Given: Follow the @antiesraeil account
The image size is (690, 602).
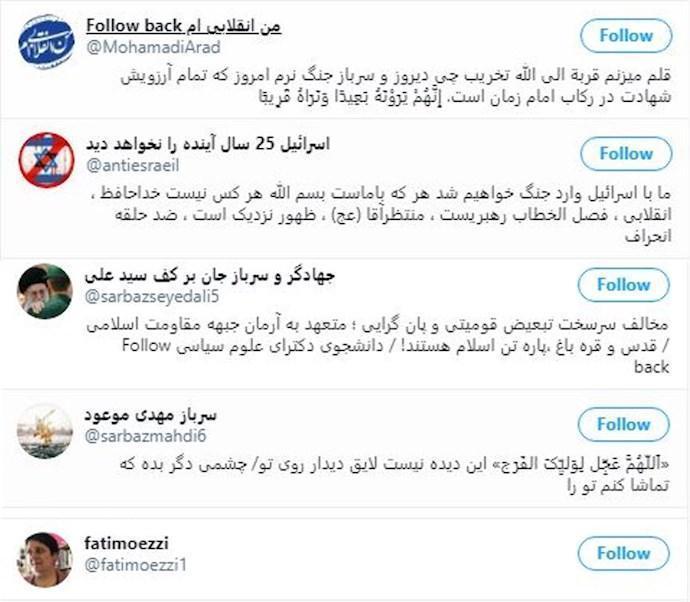Looking at the screenshot, I should 626,154.
